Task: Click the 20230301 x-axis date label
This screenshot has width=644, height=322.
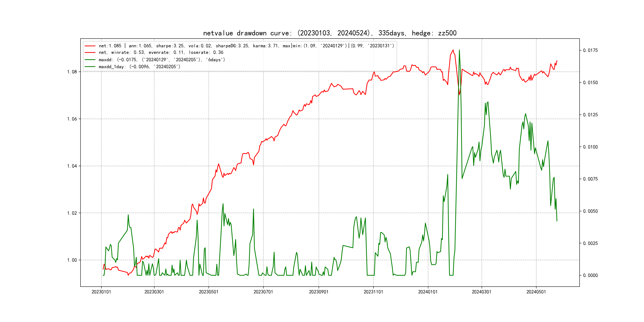Action: click(x=154, y=292)
